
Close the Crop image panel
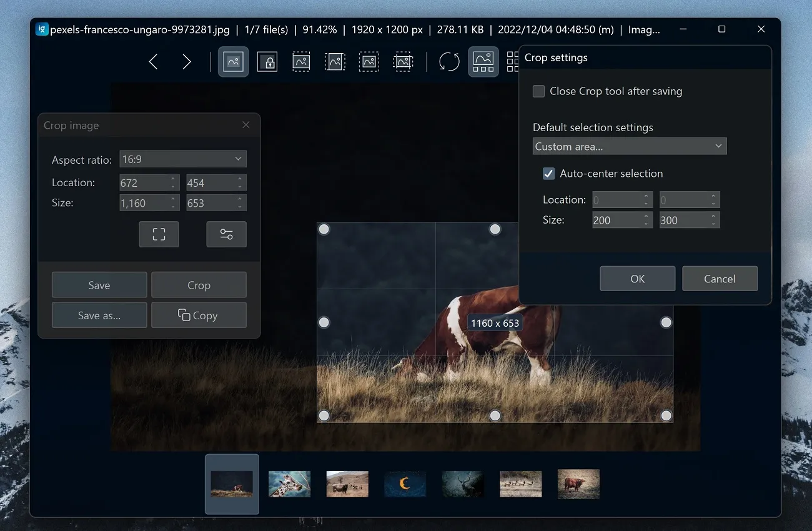tap(246, 125)
